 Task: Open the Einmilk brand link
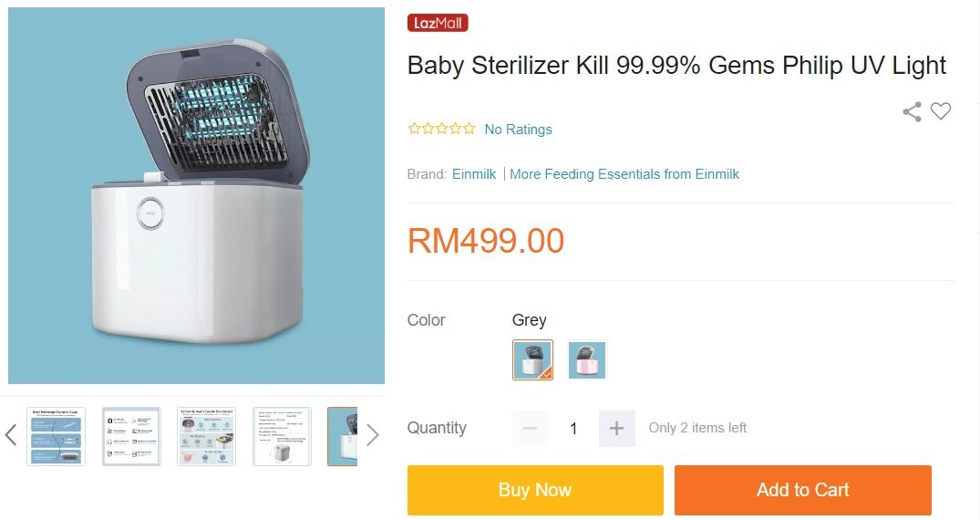(474, 174)
